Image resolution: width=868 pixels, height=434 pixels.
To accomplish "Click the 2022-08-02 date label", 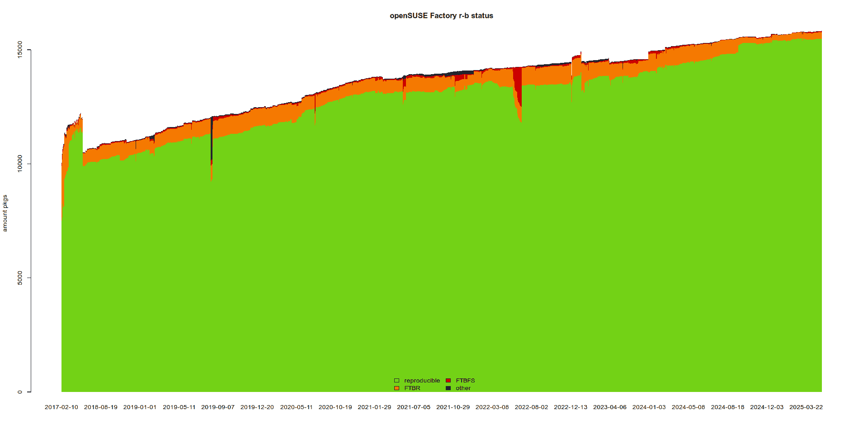I will click(531, 407).
